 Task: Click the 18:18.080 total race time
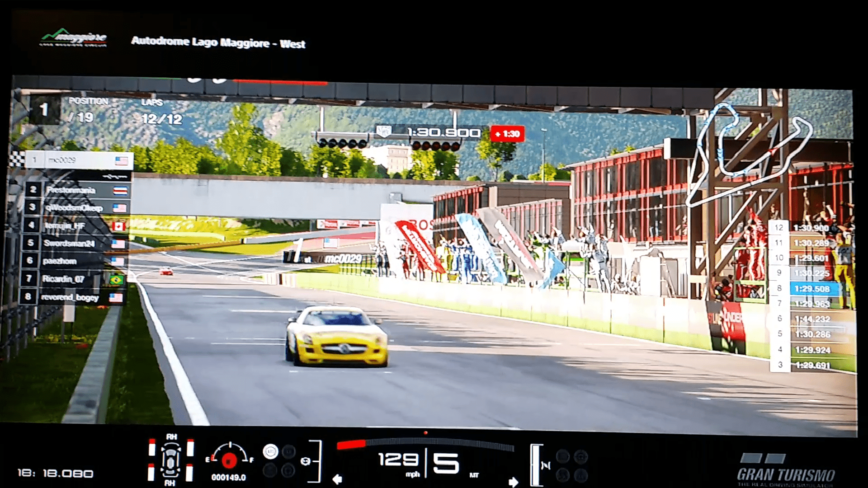click(55, 474)
